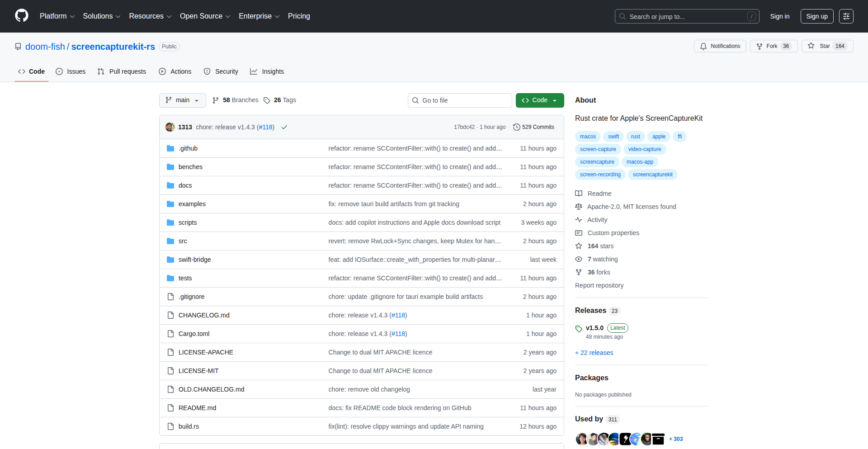Click the GitHub logo icon
Screen dimensions: 868x449
pos(21,16)
